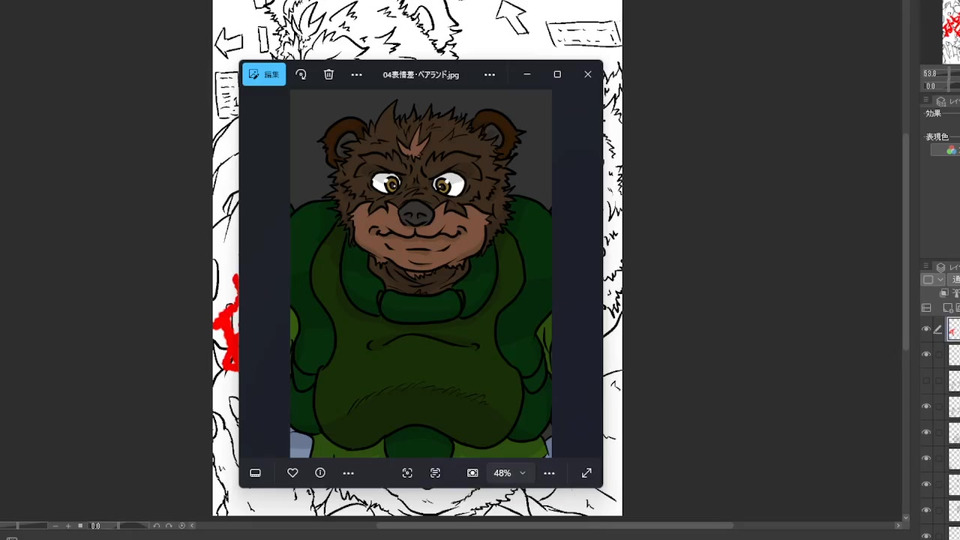
Task: Click the two-pane layout icon in Layers toolbar
Action: 926,307
